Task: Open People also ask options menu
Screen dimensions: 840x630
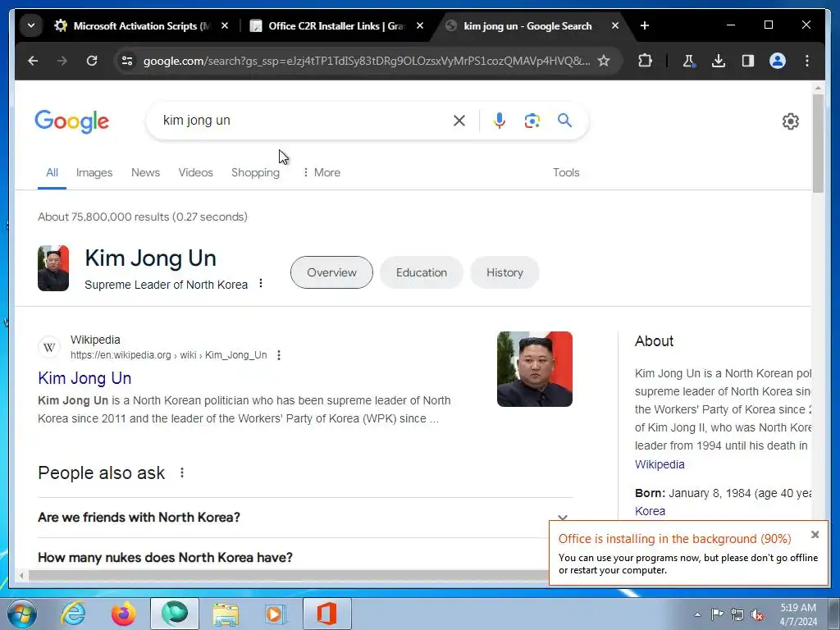Action: point(182,472)
